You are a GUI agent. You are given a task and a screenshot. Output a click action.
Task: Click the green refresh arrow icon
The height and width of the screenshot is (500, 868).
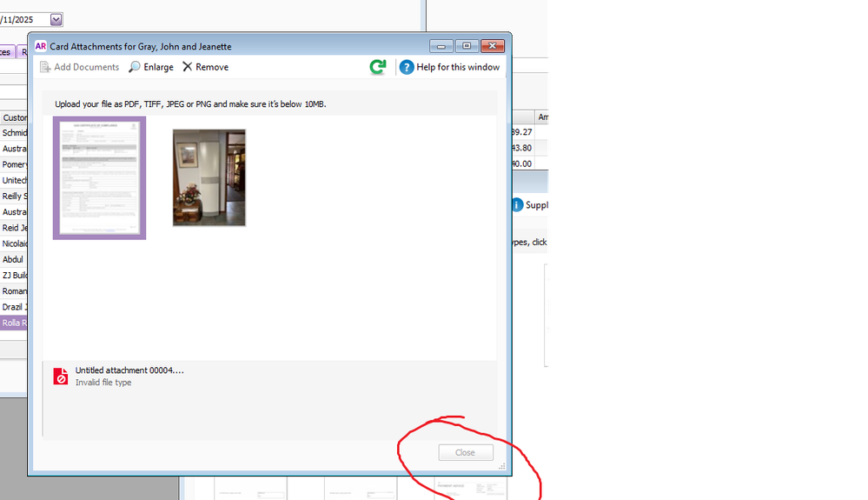click(377, 67)
